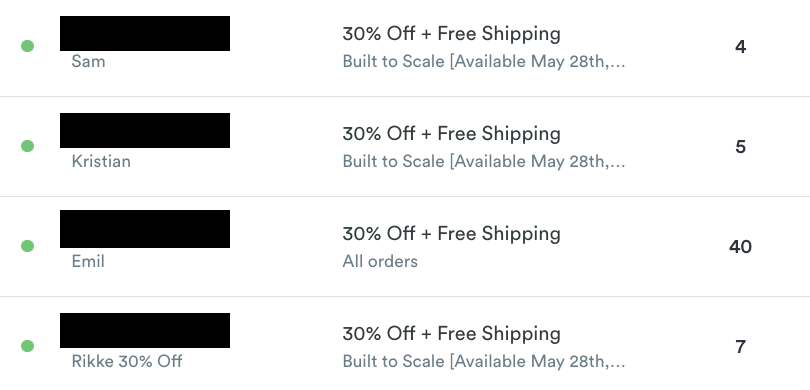Click green status dot beside Rikke 30% Off
This screenshot has height=390, width=810.
(27, 346)
